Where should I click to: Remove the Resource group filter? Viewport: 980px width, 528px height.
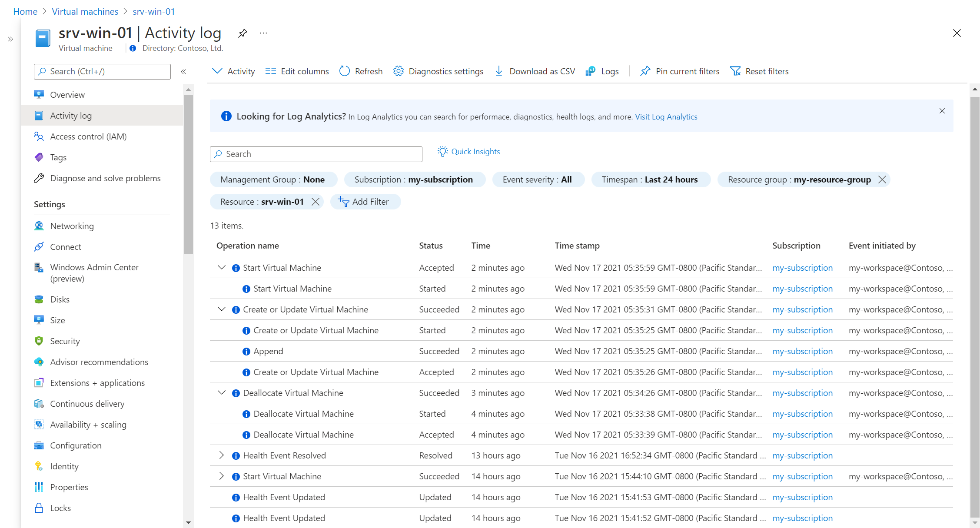[x=882, y=179]
